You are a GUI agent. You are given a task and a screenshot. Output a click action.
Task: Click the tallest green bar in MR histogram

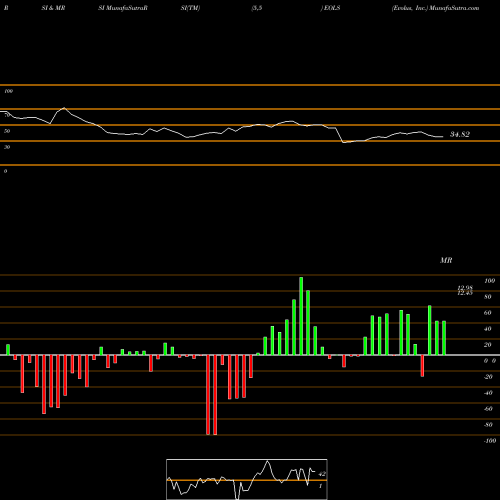coord(301,316)
